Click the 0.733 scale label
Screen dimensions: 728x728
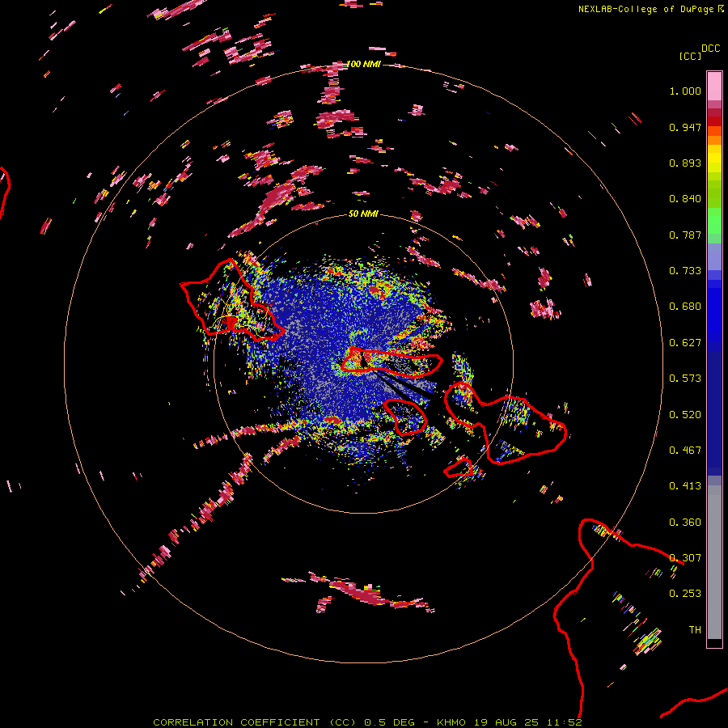tap(685, 271)
